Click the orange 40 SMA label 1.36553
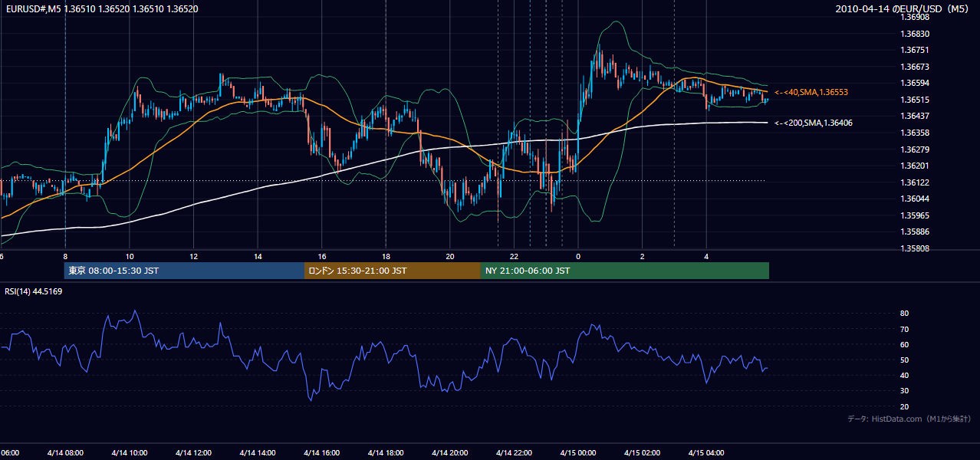Screen dimensions: 980x460 click(811, 92)
